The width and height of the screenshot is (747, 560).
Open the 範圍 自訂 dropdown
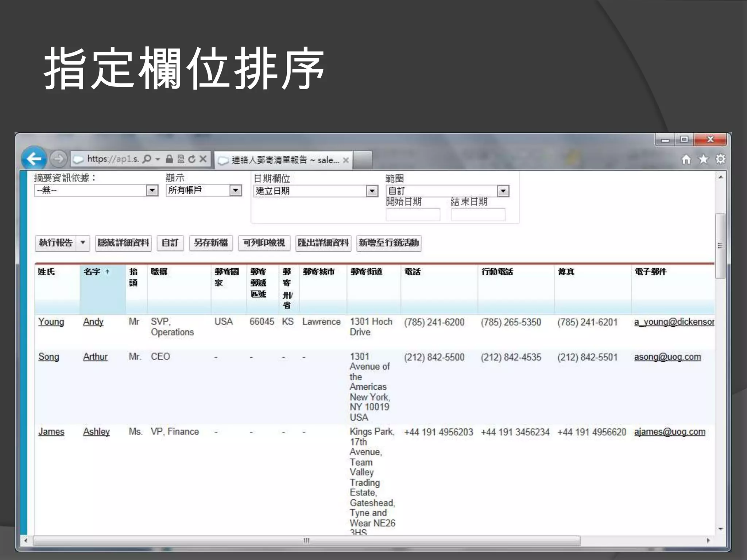(448, 191)
